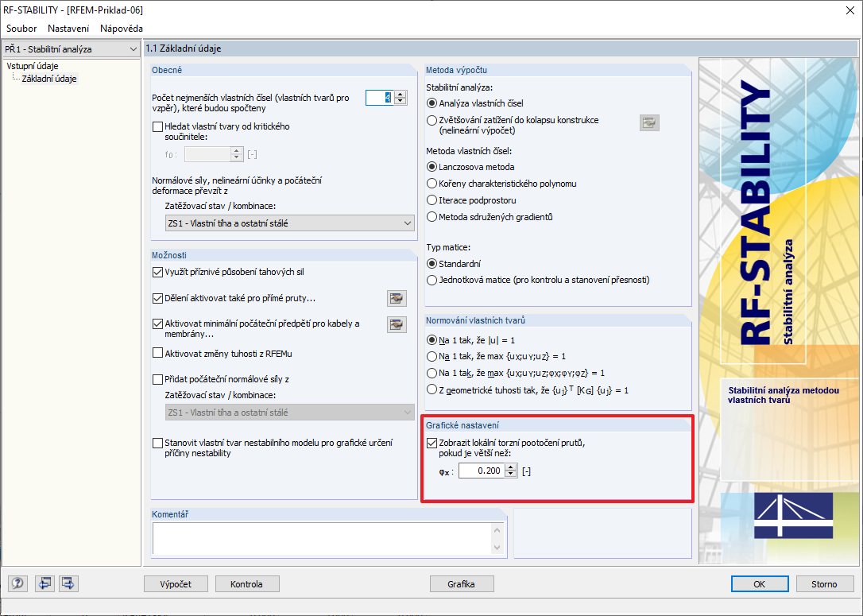The width and height of the screenshot is (863, 616).
Task: Cancel with Storno button
Action: (x=824, y=584)
